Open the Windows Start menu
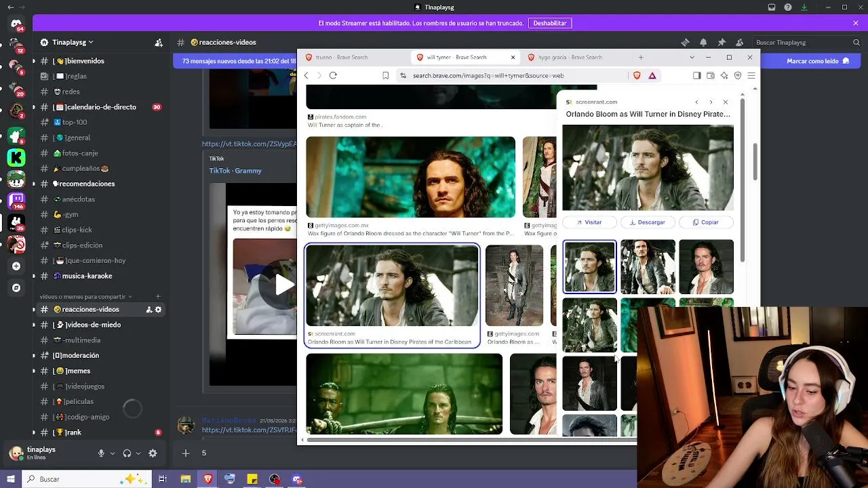The width and height of the screenshot is (868, 488). tap(11, 479)
